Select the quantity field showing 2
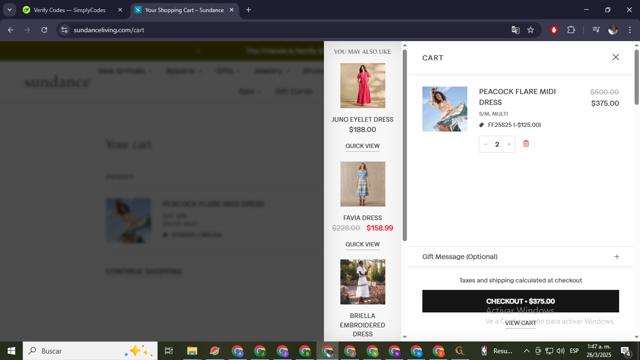The width and height of the screenshot is (640, 360). [x=497, y=144]
